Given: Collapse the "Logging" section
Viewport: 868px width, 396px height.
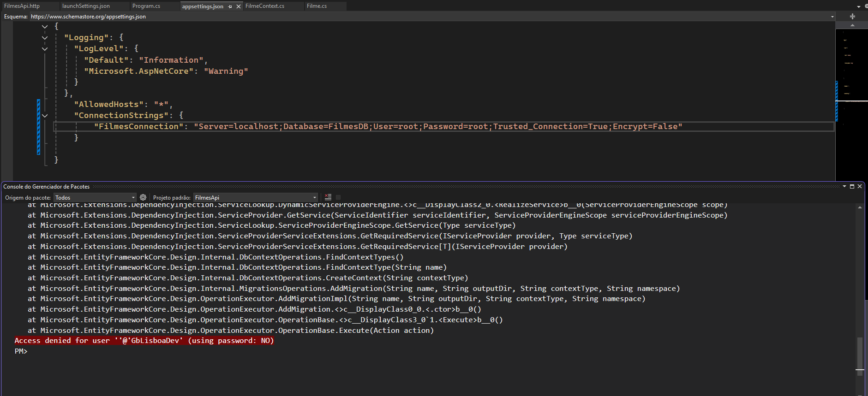Looking at the screenshot, I should (x=45, y=38).
